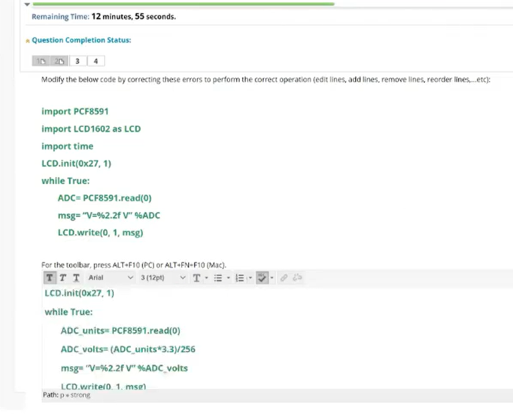513x420 pixels.
Task: Click the text color T icon
Action: click(197, 278)
